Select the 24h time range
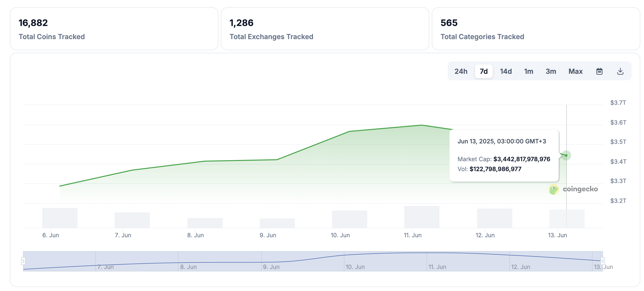The height and width of the screenshot is (291, 644). pyautogui.click(x=461, y=71)
